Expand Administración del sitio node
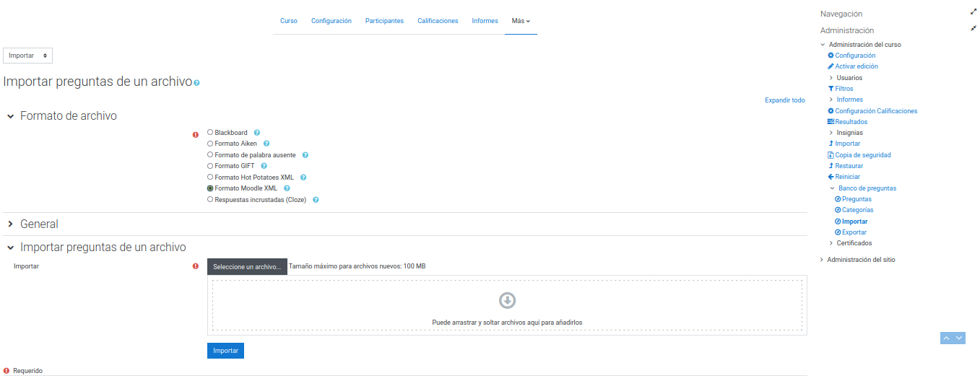980x381 pixels. (x=823, y=260)
